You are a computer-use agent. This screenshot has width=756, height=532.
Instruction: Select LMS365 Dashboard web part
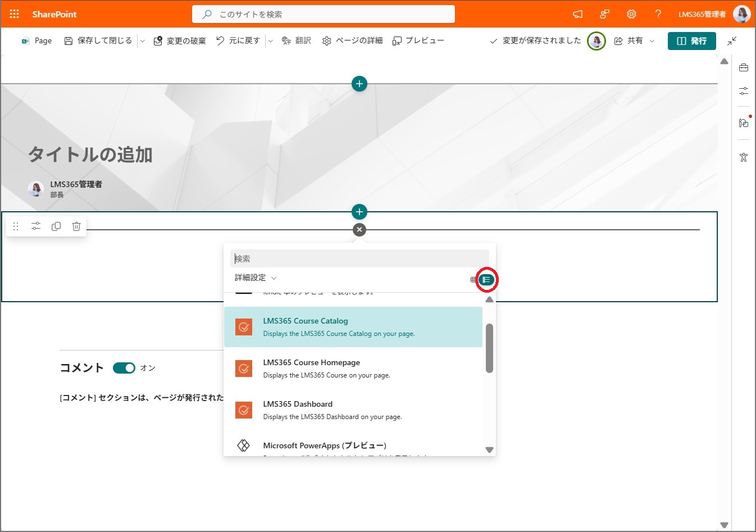[x=353, y=410]
